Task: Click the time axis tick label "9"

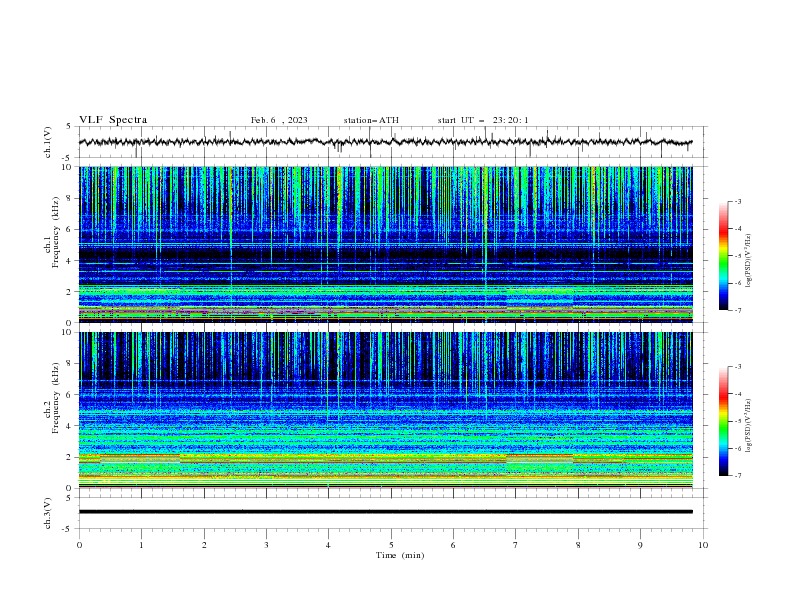Action: [x=640, y=545]
